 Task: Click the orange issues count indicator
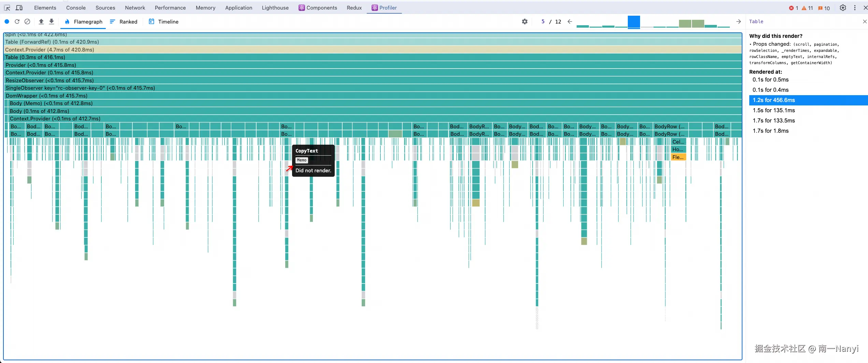pos(824,8)
